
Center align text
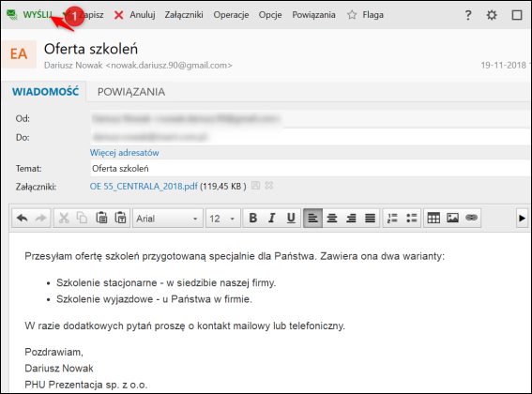[332, 218]
